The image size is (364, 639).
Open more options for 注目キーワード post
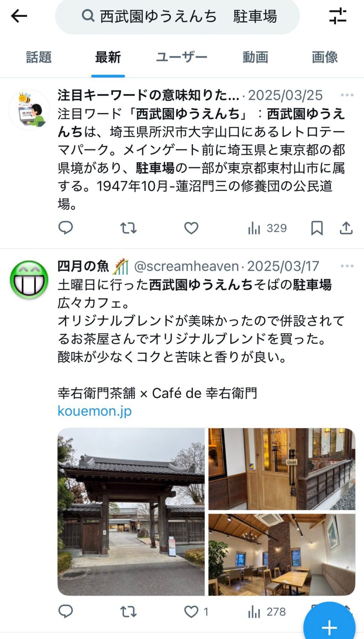(x=347, y=95)
